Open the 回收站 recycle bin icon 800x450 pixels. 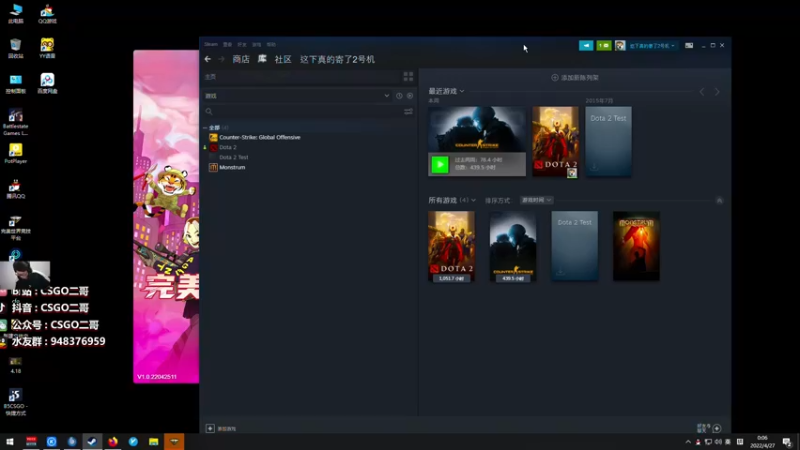point(15,48)
